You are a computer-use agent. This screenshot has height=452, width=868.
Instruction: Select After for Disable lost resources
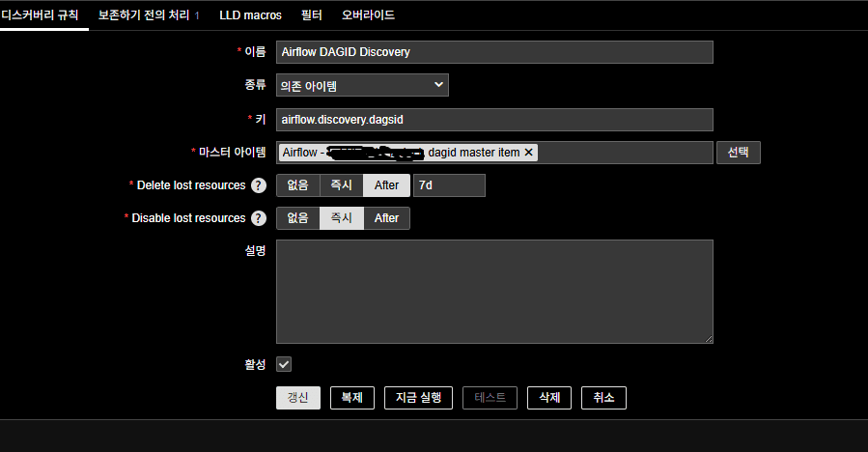386,218
